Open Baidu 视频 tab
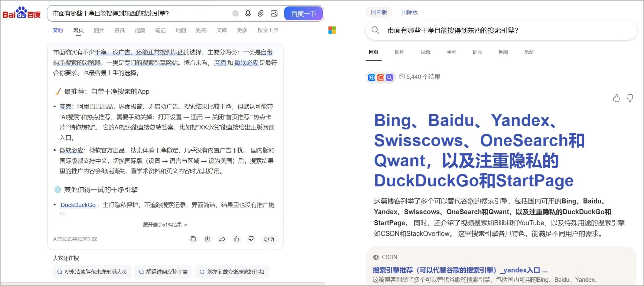 (x=140, y=30)
